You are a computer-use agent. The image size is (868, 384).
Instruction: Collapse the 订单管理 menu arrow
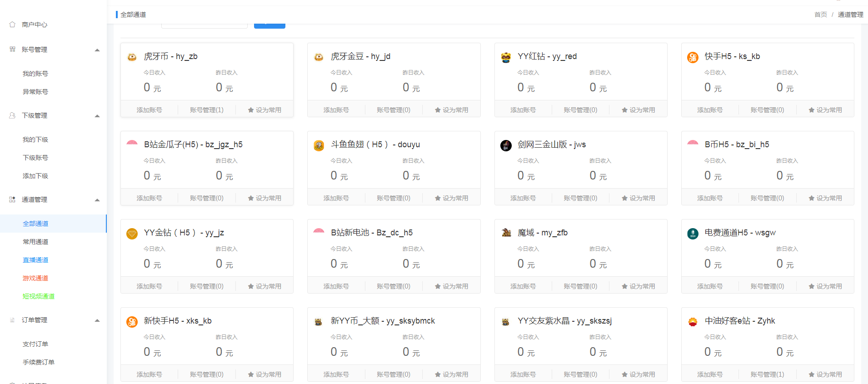(x=97, y=320)
